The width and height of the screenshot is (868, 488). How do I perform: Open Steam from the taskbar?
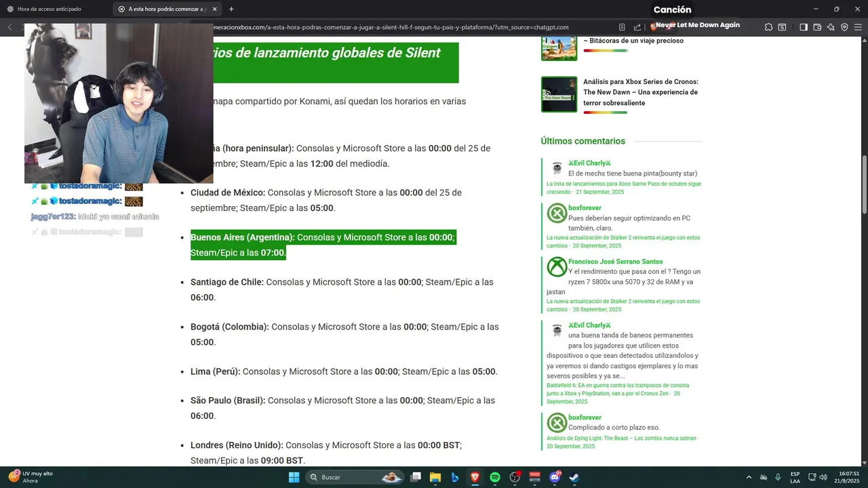click(574, 477)
